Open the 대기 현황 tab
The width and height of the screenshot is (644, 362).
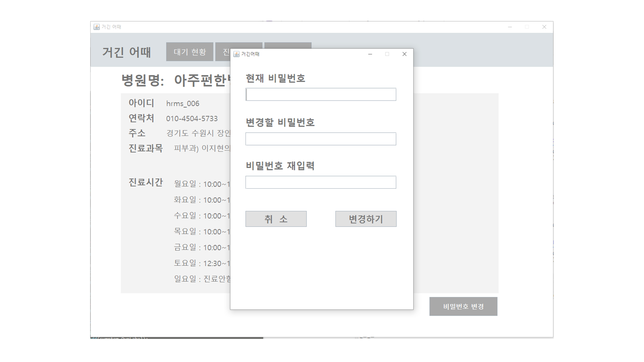[x=190, y=52]
